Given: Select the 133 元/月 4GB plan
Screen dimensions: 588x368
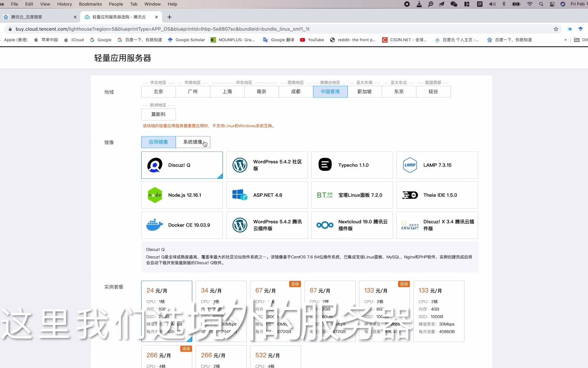Looking at the screenshot, I should (439, 311).
